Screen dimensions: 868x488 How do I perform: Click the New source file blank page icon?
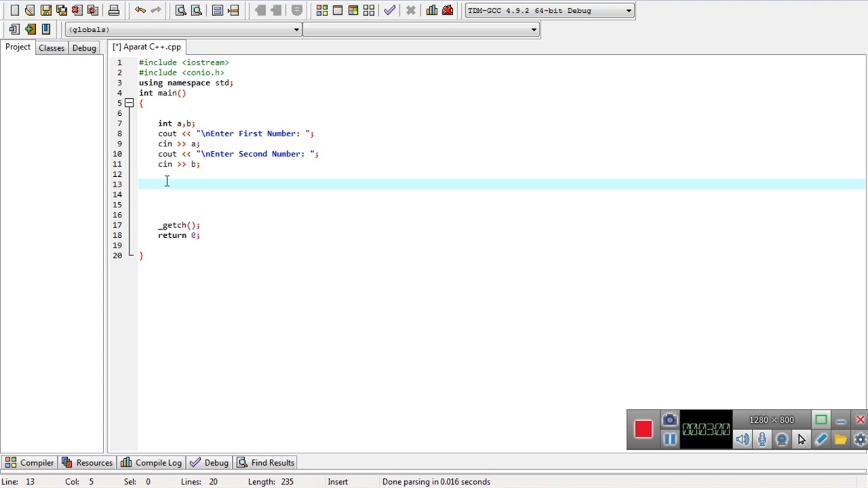click(x=14, y=10)
